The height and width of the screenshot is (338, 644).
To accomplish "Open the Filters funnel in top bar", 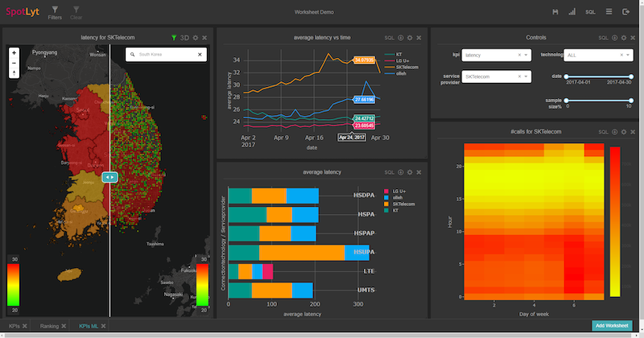I will (55, 12).
